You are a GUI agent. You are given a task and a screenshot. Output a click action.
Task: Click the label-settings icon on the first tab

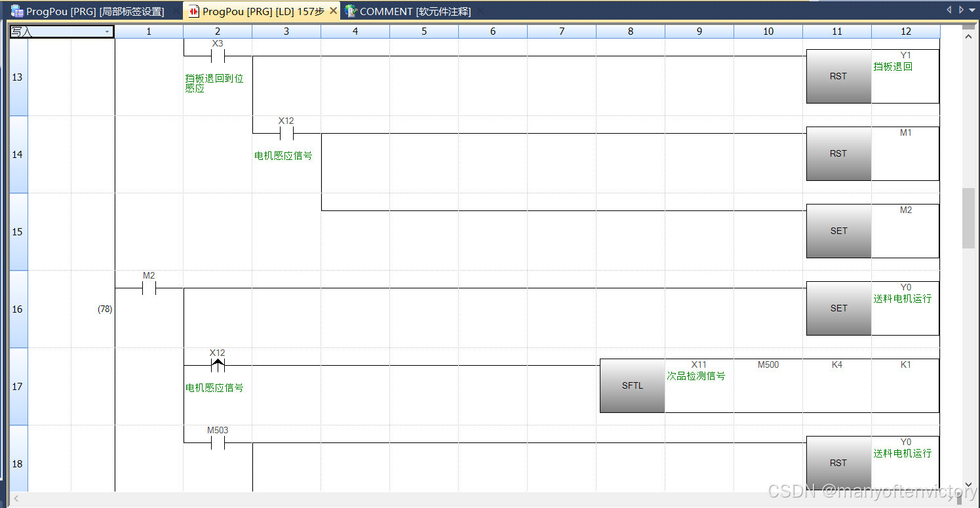(x=17, y=11)
